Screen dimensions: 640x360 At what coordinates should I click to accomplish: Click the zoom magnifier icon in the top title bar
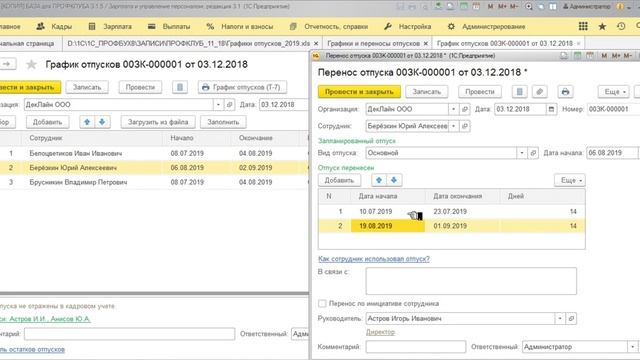tap(529, 7)
